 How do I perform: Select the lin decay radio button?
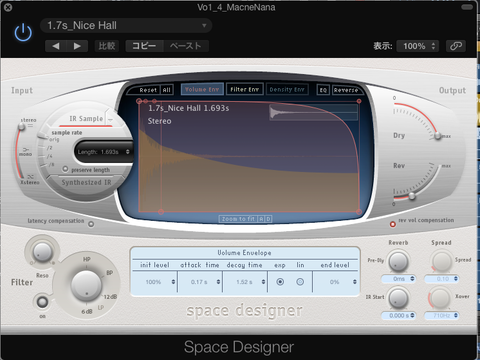(300, 282)
